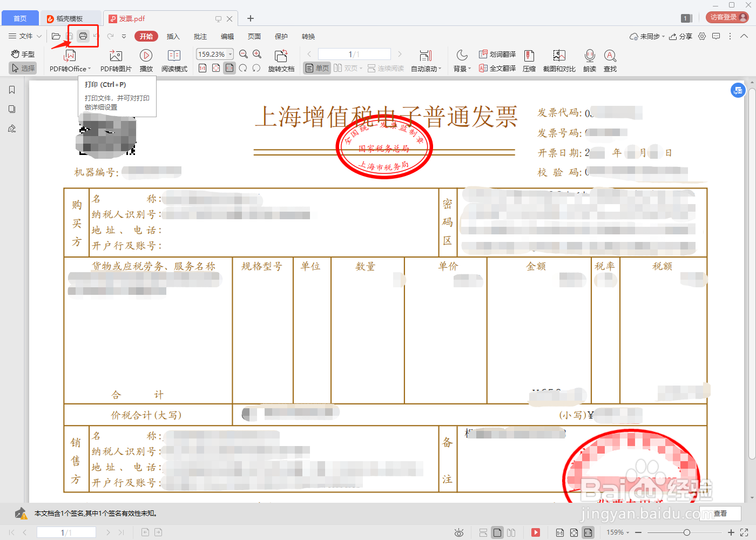The width and height of the screenshot is (756, 540).
Task: Click the Print icon in quick toolbar
Action: pos(83,36)
